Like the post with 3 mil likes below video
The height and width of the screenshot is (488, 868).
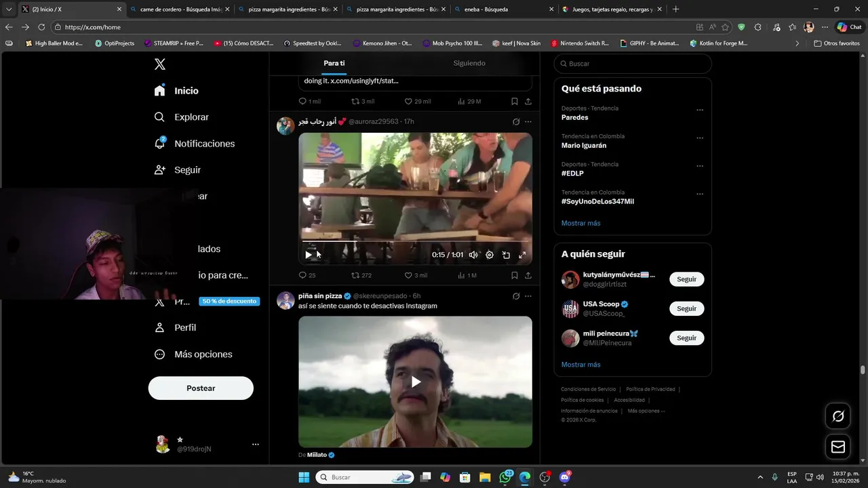pyautogui.click(x=416, y=275)
